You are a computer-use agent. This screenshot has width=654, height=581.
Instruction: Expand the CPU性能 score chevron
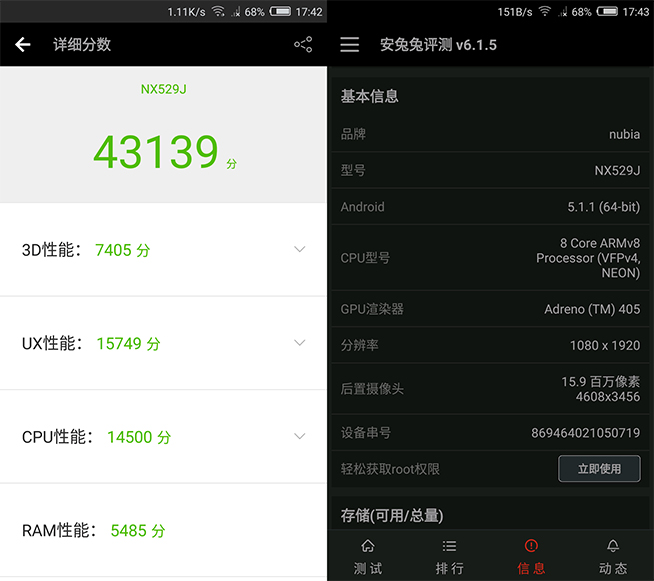pyautogui.click(x=299, y=437)
